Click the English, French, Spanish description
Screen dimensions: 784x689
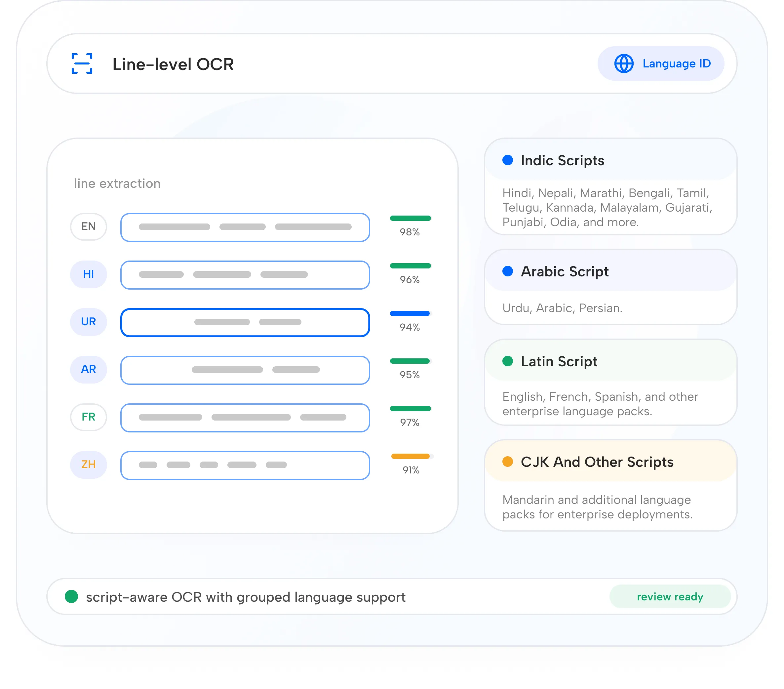click(600, 404)
